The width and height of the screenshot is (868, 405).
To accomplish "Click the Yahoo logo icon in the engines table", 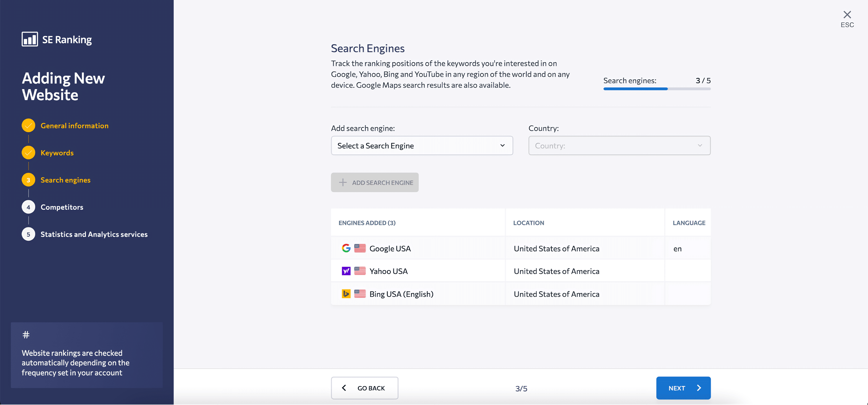I will 346,271.
